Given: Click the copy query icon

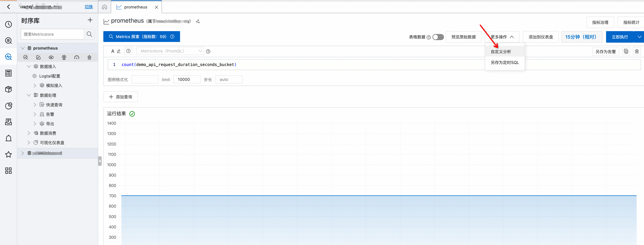Looking at the screenshot, I should pyautogui.click(x=626, y=51).
